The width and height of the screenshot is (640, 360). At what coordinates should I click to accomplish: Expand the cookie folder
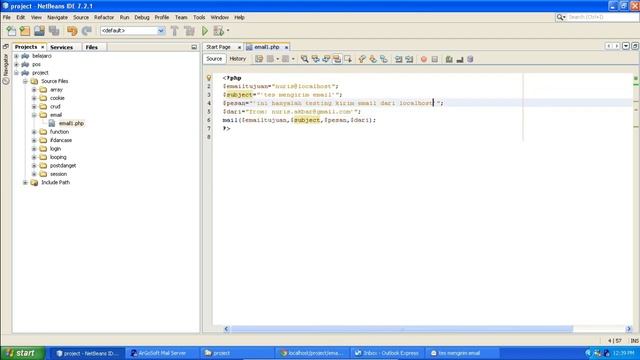pos(34,98)
